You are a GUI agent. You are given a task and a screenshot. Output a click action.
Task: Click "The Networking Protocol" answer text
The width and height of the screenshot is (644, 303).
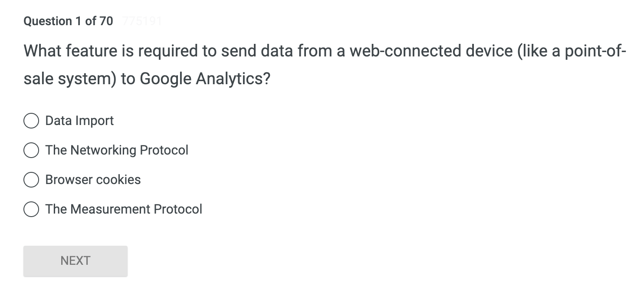pos(117,150)
